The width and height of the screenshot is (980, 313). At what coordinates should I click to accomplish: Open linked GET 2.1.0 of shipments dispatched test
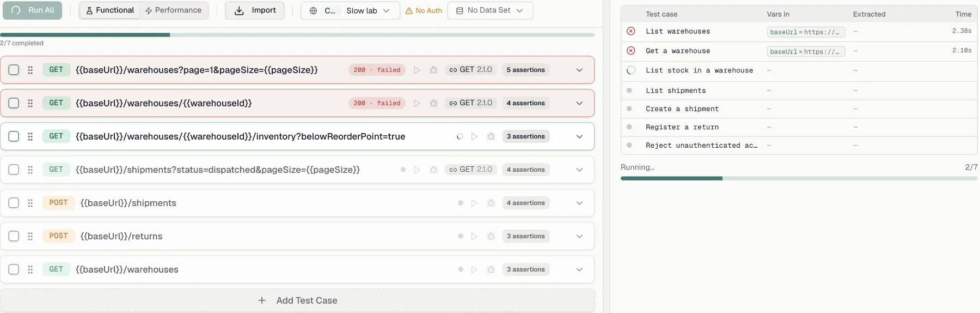pos(471,170)
